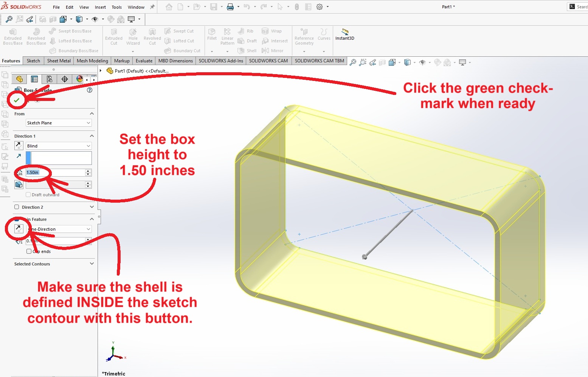Screen dimensions: 588x377
Task: Enable the Direction 2 checkbox
Action: (17, 207)
